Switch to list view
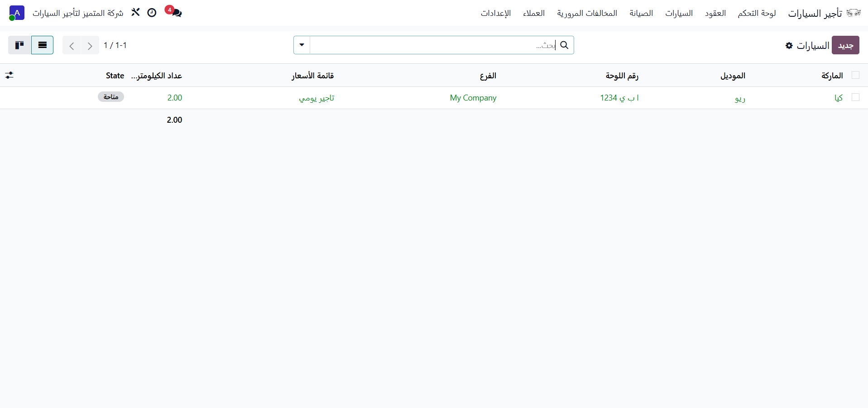Viewport: 868px width, 408px height. (43, 45)
